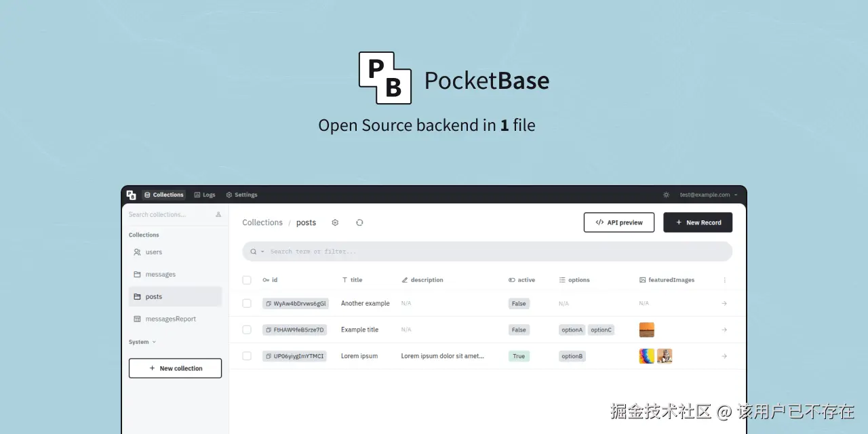Image resolution: width=868 pixels, height=434 pixels.
Task: Sort by the options column header
Action: 574,280
